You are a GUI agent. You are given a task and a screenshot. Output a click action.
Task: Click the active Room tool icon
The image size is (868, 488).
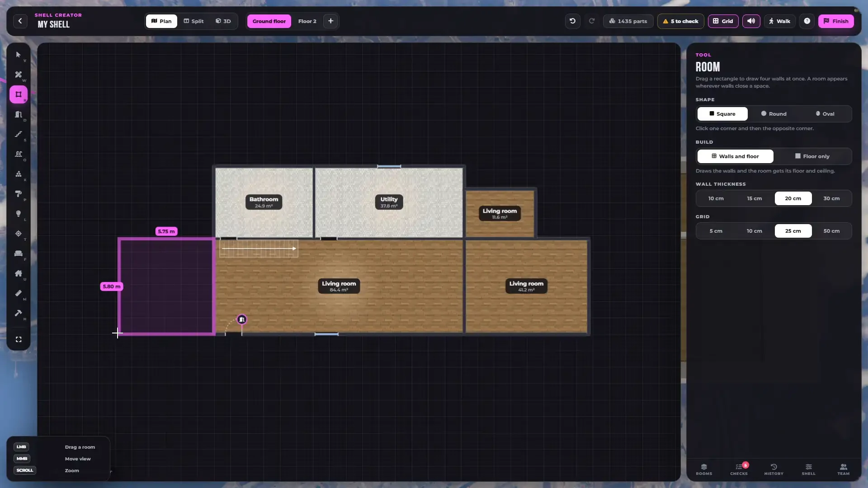(x=19, y=94)
